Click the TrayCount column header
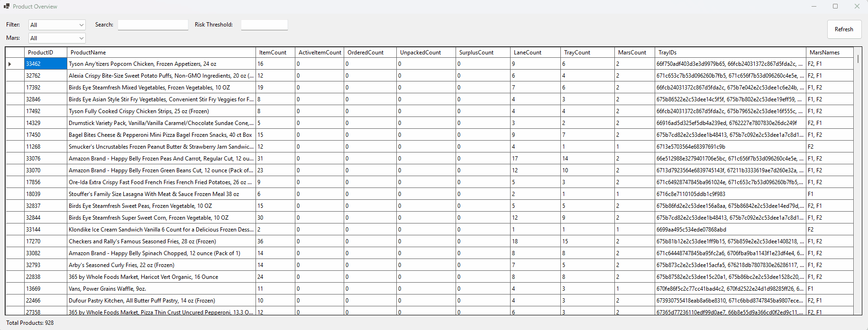Image resolution: width=868 pixels, height=330 pixels. coord(587,52)
